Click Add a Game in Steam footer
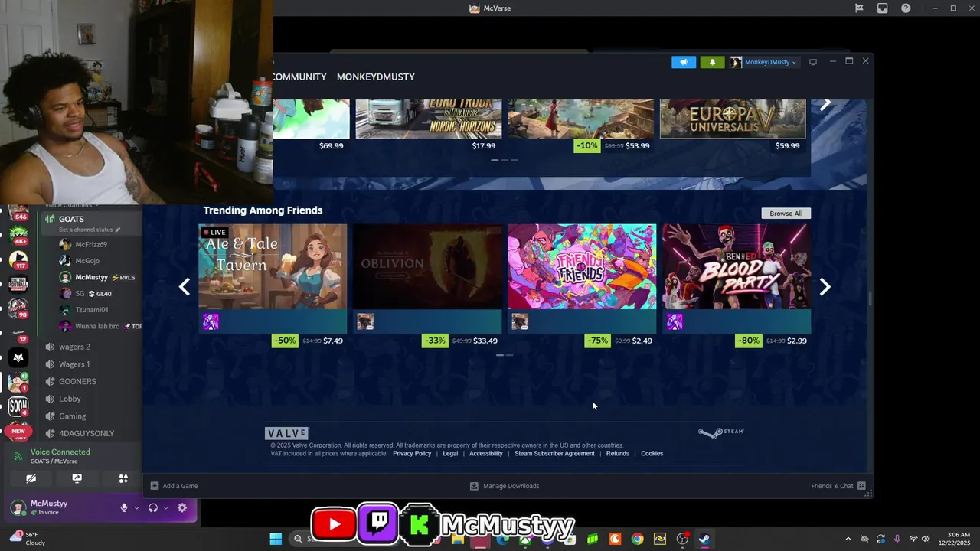 click(174, 486)
